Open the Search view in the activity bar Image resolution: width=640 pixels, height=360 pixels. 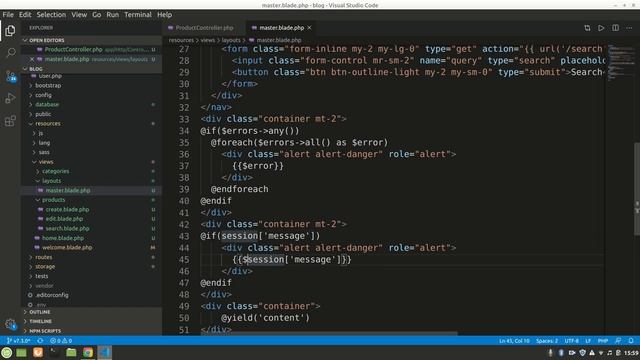(11, 53)
